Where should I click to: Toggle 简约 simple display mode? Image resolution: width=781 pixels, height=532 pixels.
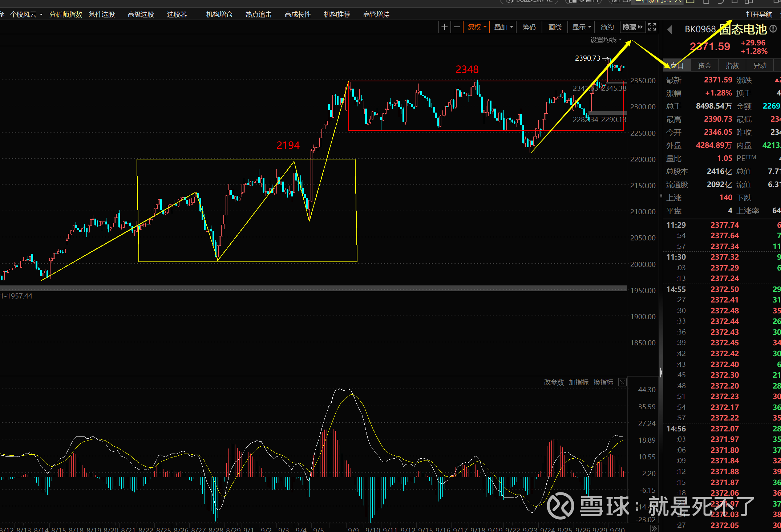tap(607, 27)
